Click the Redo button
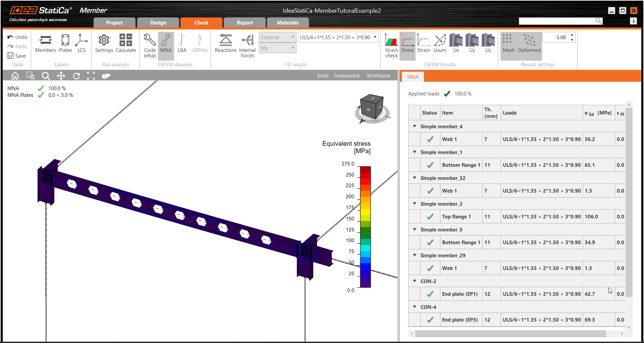The height and width of the screenshot is (343, 644). [x=17, y=47]
